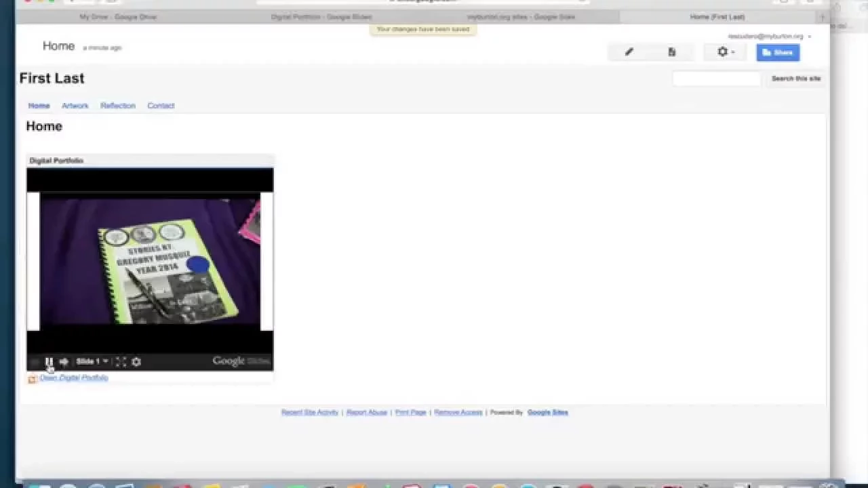Click the Recent Site Activity link
Screen dimensions: 868x488
pos(310,412)
